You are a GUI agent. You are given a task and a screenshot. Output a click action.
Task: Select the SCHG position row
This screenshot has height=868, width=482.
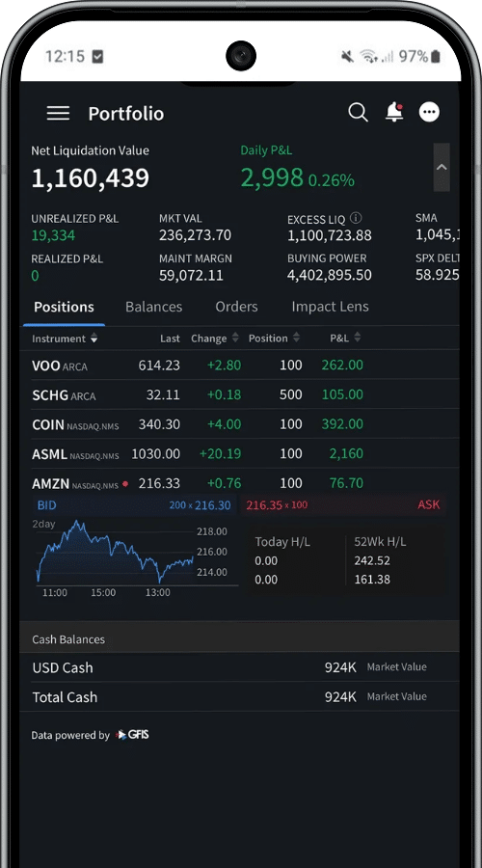tap(240, 394)
